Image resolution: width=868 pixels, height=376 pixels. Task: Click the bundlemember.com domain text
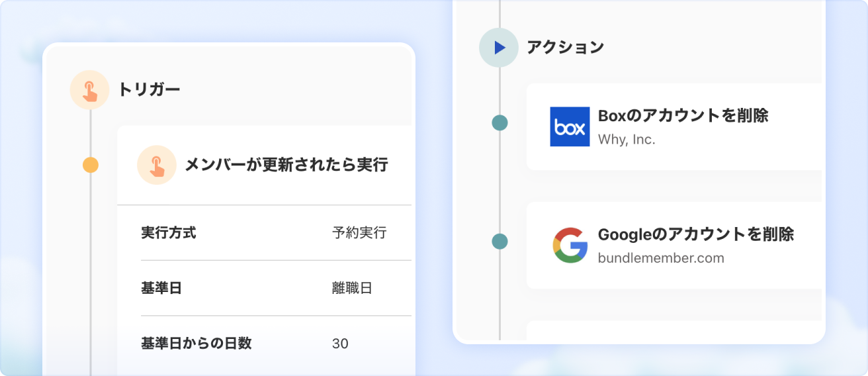point(661,258)
